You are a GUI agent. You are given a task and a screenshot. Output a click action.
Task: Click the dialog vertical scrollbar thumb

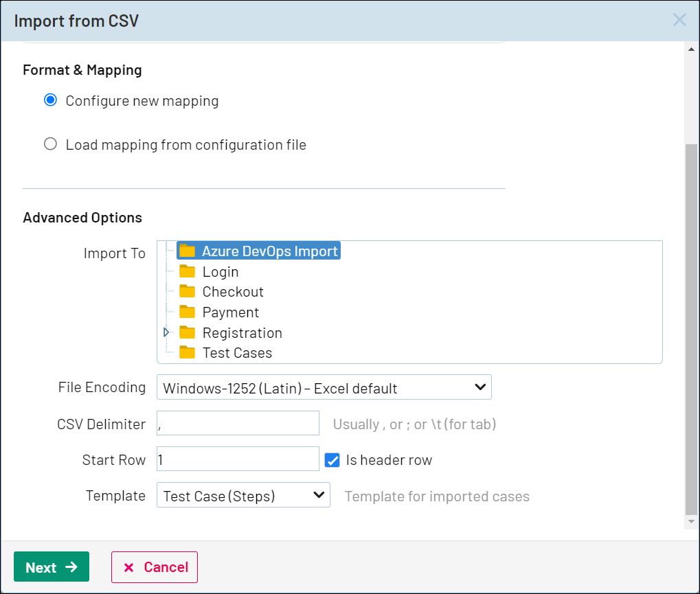tap(691, 330)
